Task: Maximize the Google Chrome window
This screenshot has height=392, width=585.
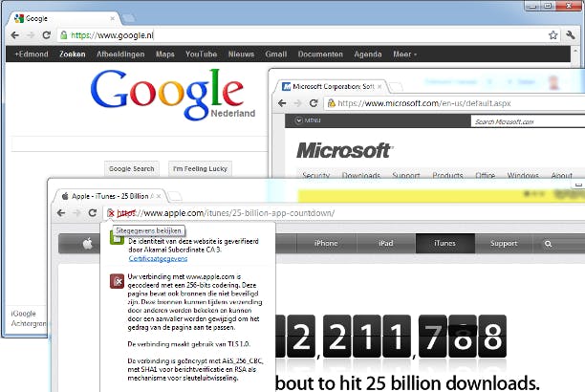Action: tap(548, 6)
